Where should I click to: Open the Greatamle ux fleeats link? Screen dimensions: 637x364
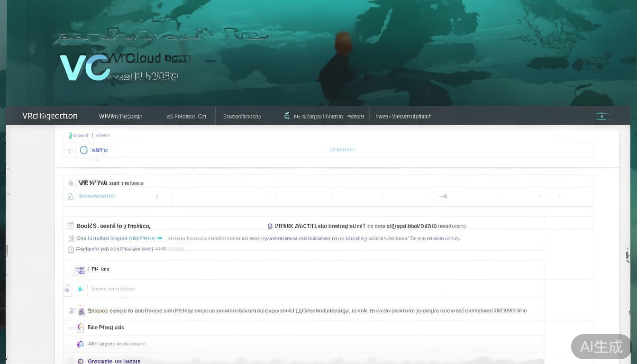114,361
